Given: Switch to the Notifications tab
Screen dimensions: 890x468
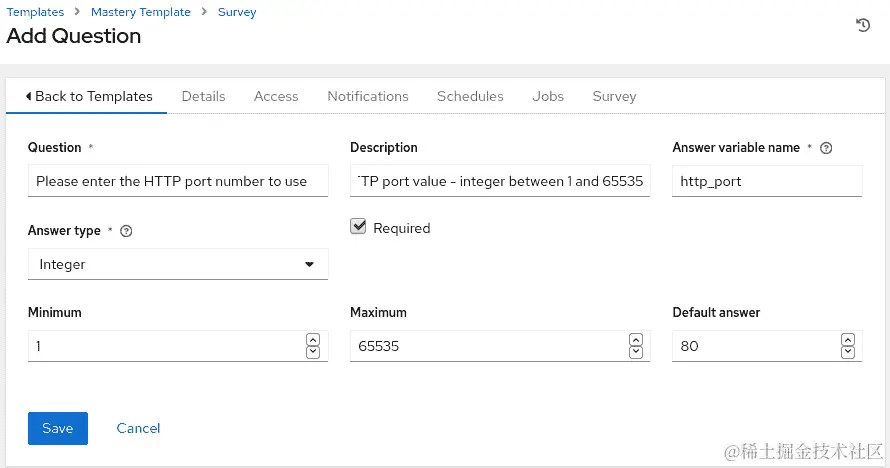Looking at the screenshot, I should pyautogui.click(x=368, y=96).
